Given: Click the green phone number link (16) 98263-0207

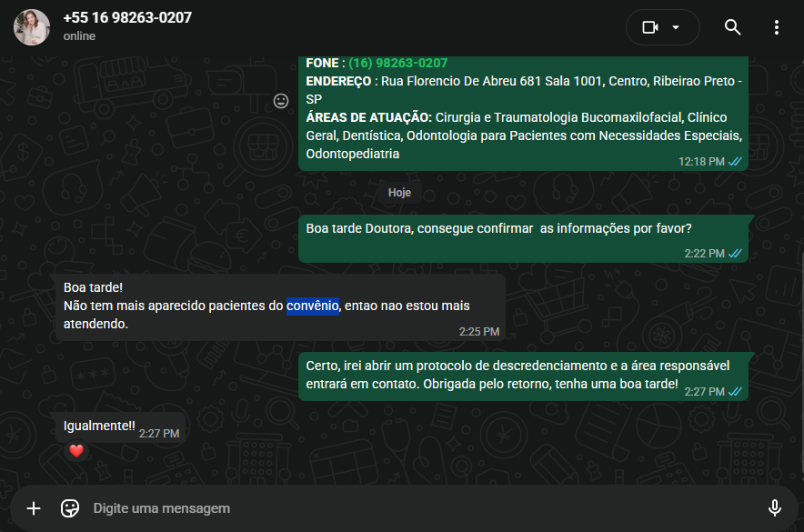Looking at the screenshot, I should [x=397, y=63].
